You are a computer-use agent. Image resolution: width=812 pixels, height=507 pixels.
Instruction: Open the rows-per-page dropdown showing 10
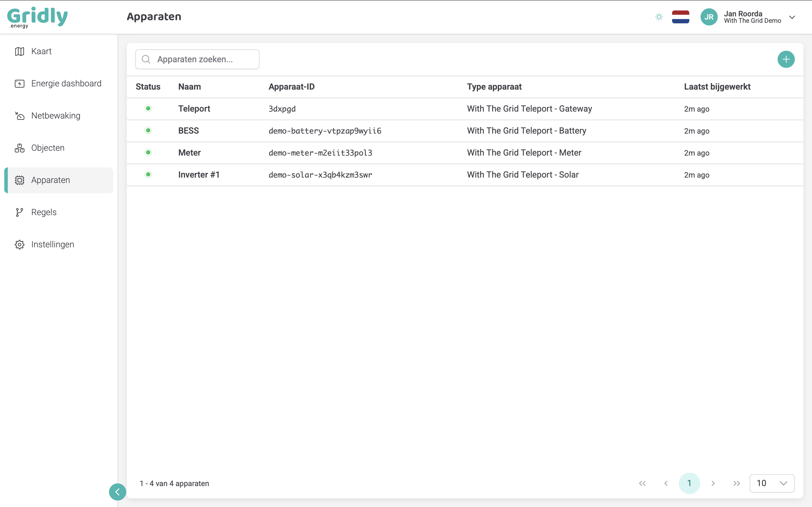click(x=771, y=483)
